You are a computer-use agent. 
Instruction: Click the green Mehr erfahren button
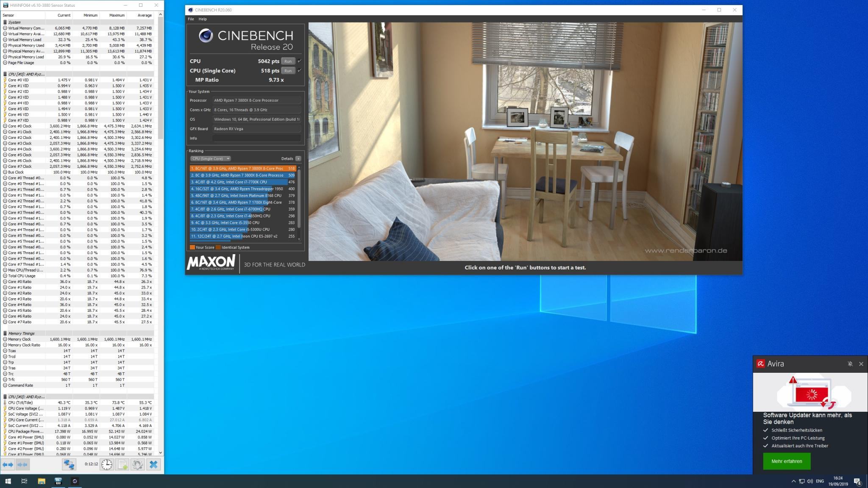point(787,461)
